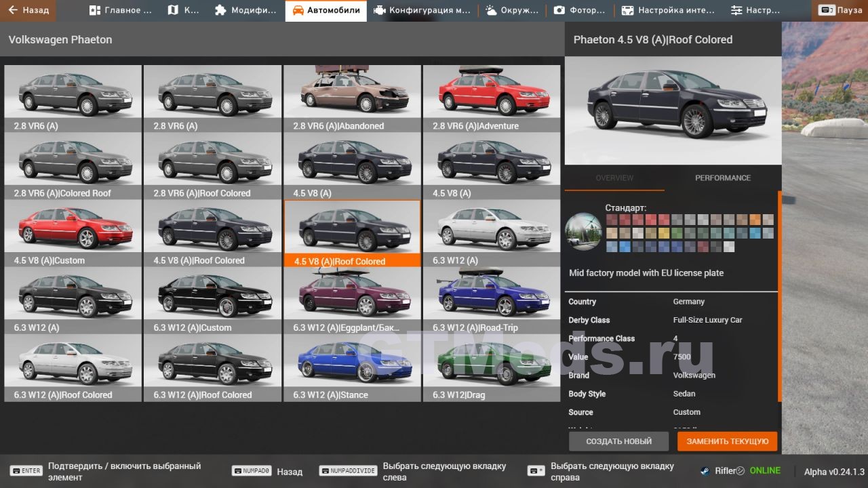Click the asterisk key hint icon

click(536, 471)
